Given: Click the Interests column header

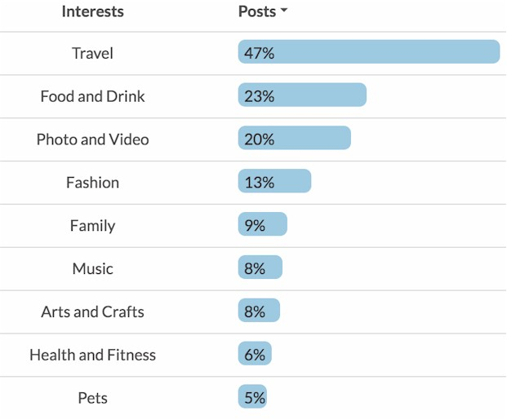Looking at the screenshot, I should tap(92, 11).
